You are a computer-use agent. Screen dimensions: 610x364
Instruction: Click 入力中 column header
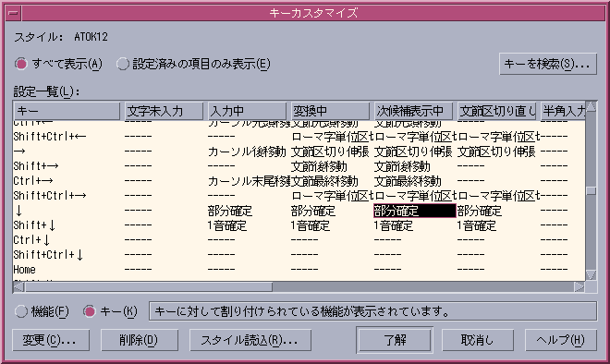[247, 111]
